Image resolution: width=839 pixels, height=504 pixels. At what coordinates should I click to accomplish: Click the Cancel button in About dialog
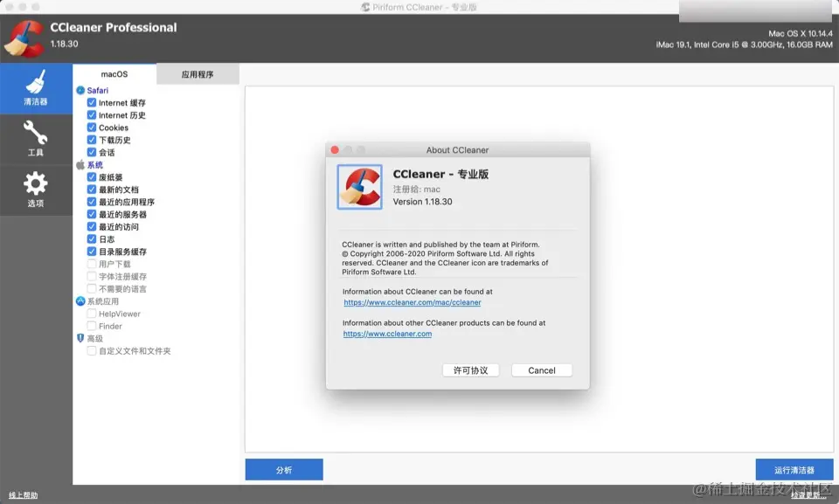click(542, 370)
